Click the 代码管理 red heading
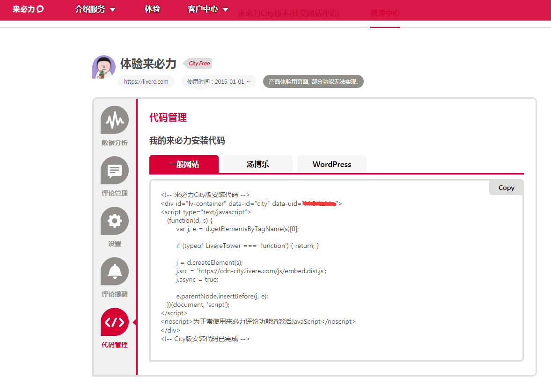Viewport: 551px width, 392px height. pyautogui.click(x=168, y=117)
